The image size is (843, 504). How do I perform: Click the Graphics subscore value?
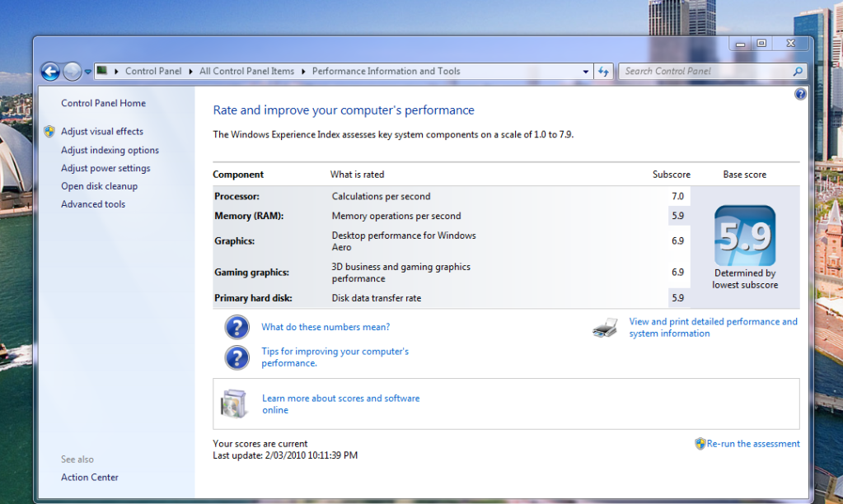tap(678, 241)
